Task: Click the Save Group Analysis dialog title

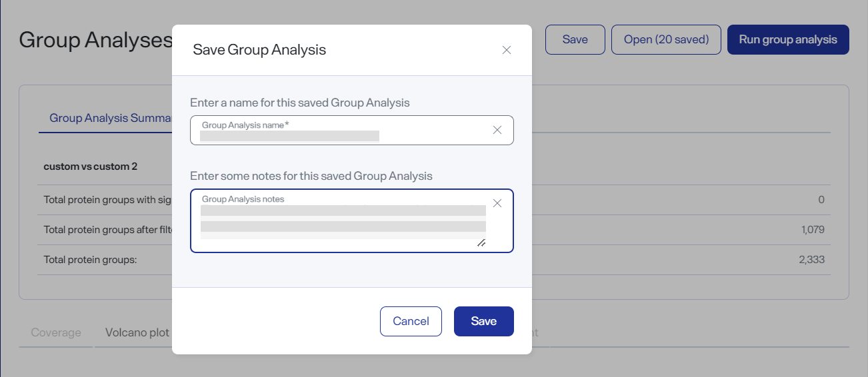Action: pos(259,49)
